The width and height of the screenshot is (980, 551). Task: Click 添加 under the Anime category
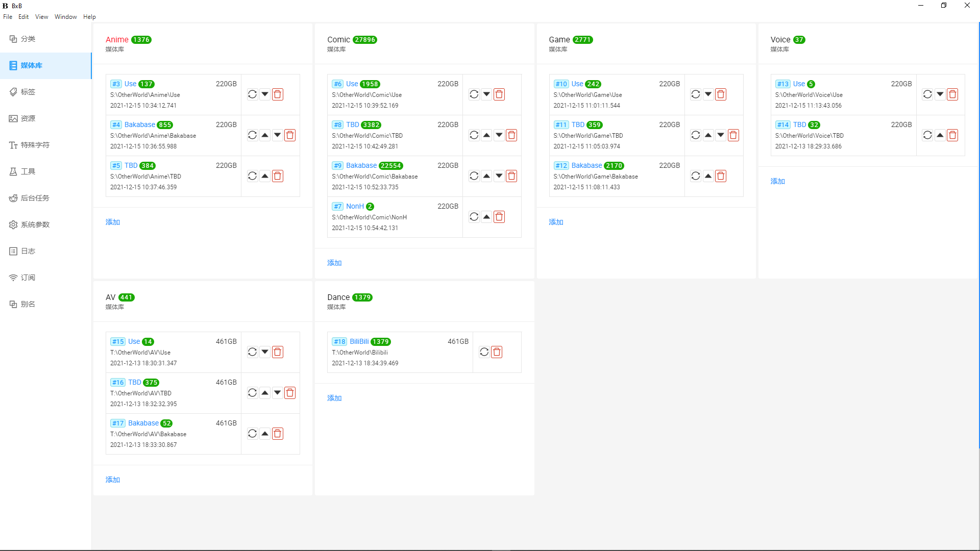113,222
